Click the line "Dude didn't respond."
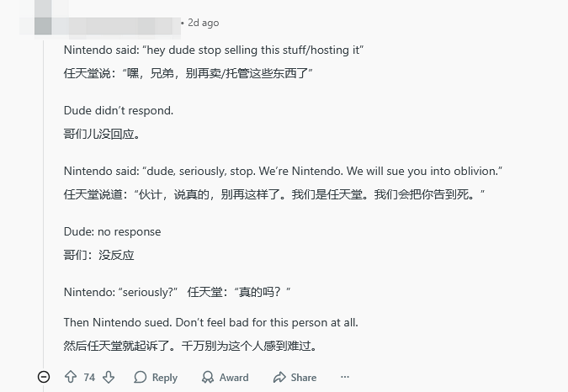 click(119, 110)
